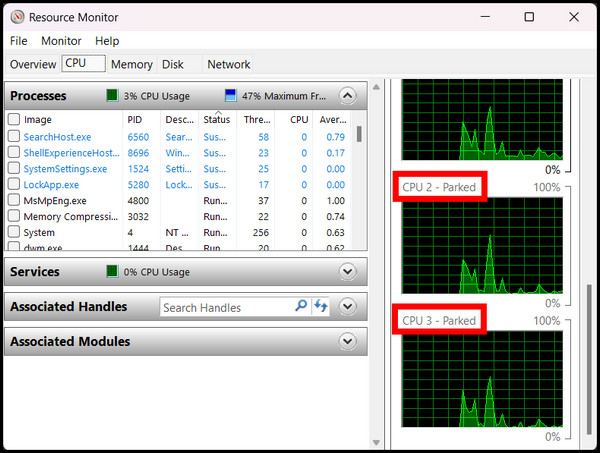Switch to the Overview tab
The width and height of the screenshot is (600, 453).
click(x=33, y=64)
